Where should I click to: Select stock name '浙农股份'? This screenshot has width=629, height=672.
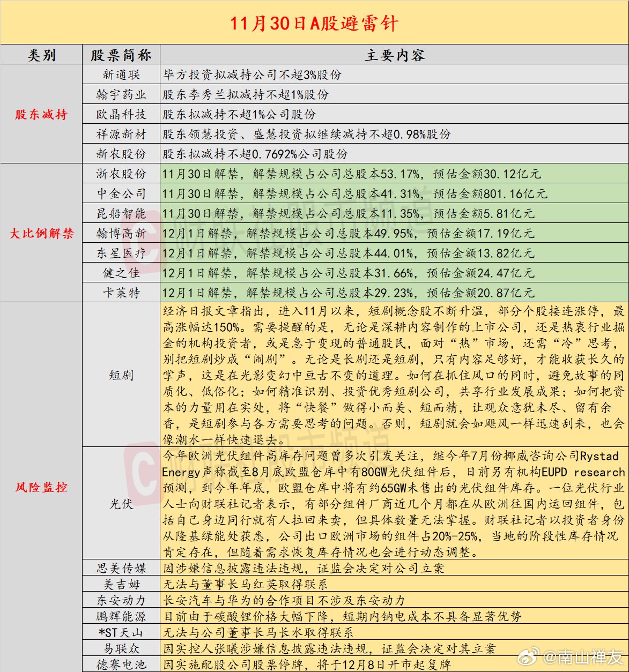tap(121, 174)
